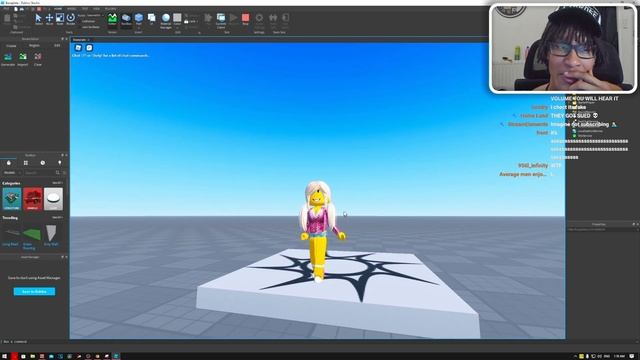Image resolution: width=640 pixels, height=360 pixels.
Task: Close the Properties panel
Action: (x=638, y=224)
